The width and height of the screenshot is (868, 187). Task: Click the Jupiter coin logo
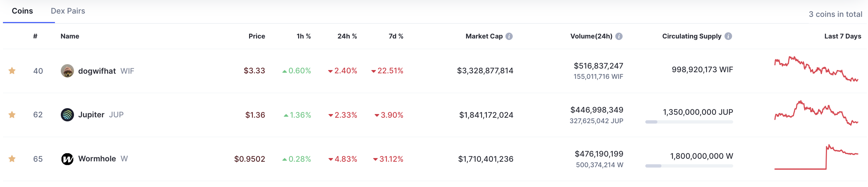(67, 115)
